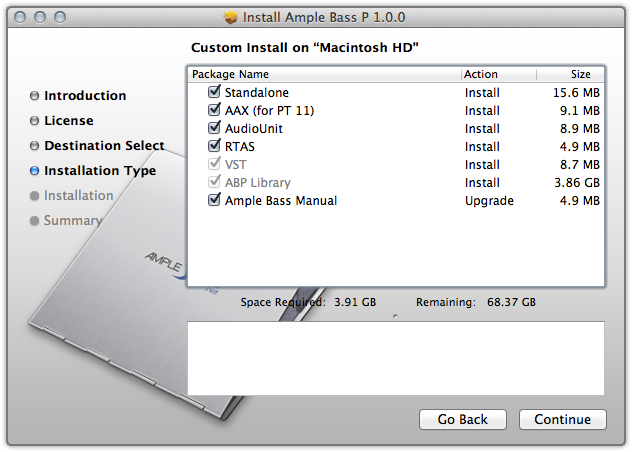Click the Space Required 3.91 GB value
The image size is (632, 452).
[355, 302]
